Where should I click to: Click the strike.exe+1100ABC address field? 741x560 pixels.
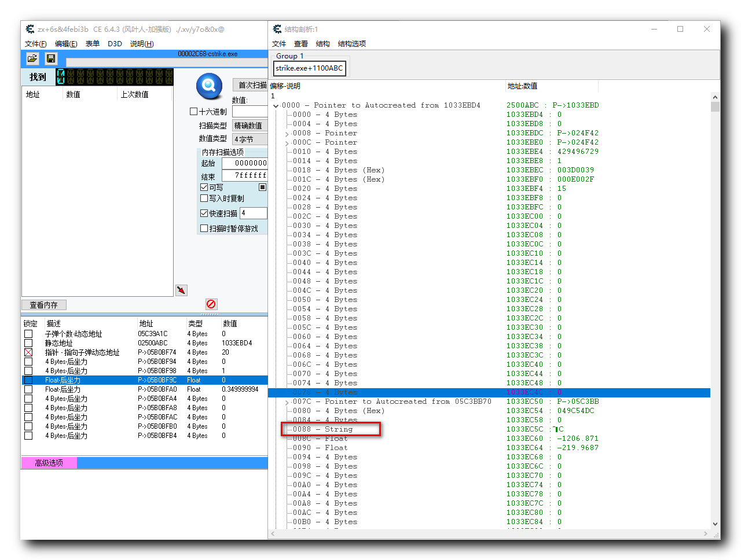tap(310, 68)
